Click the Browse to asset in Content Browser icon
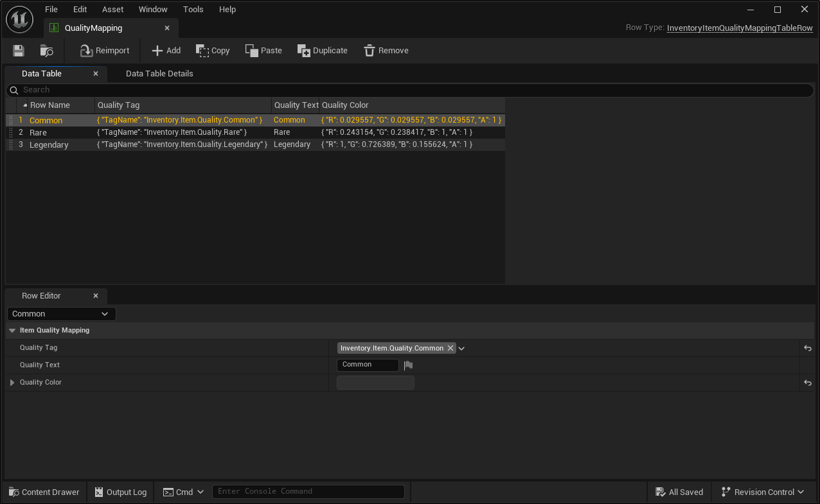Image resolution: width=820 pixels, height=504 pixels. pyautogui.click(x=47, y=51)
